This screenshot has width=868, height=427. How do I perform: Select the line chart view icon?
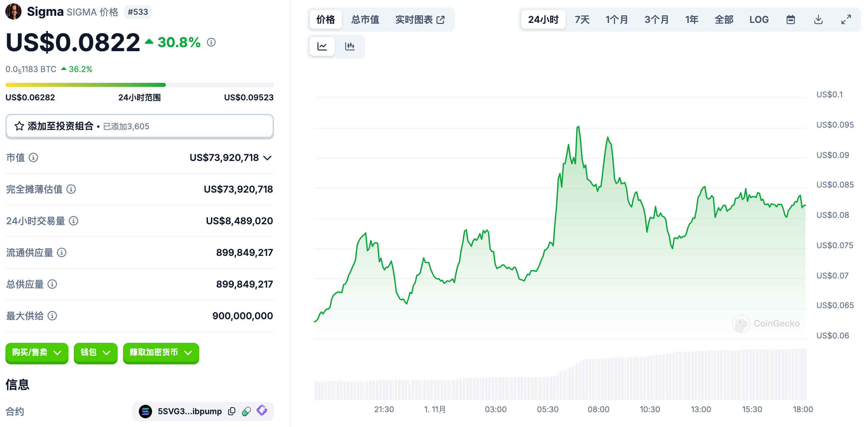[x=322, y=46]
